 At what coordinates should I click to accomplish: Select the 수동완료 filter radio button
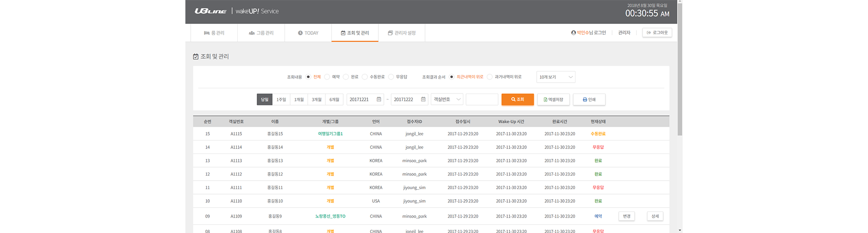pos(365,77)
